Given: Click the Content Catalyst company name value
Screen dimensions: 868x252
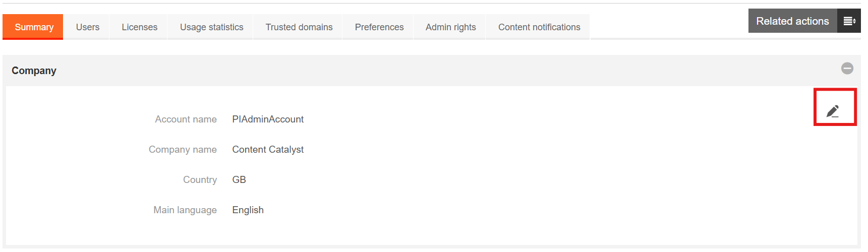Looking at the screenshot, I should tap(268, 150).
